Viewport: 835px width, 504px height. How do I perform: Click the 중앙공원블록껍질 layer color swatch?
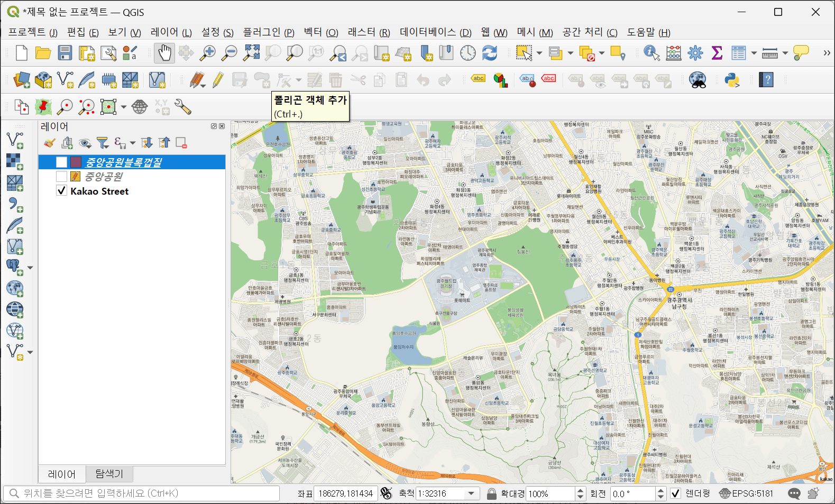[76, 162]
